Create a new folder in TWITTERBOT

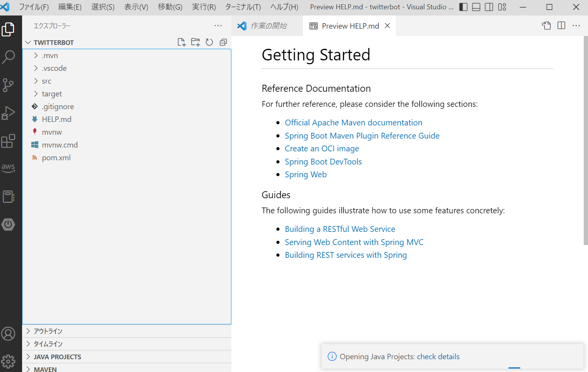coord(195,42)
